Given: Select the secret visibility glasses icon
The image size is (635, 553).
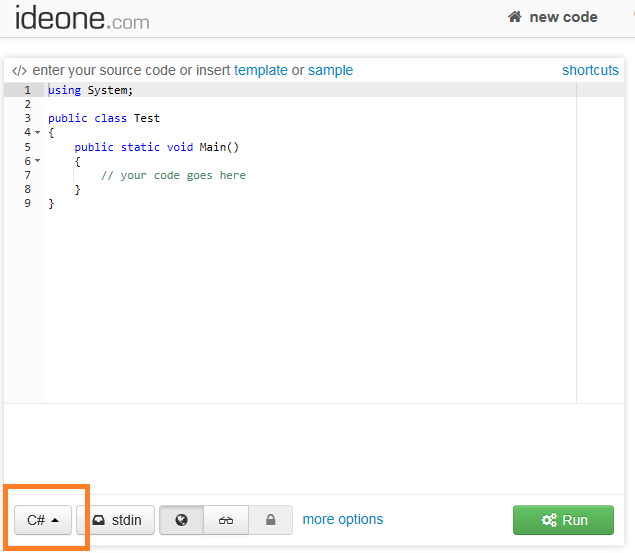Looking at the screenshot, I should (x=226, y=520).
